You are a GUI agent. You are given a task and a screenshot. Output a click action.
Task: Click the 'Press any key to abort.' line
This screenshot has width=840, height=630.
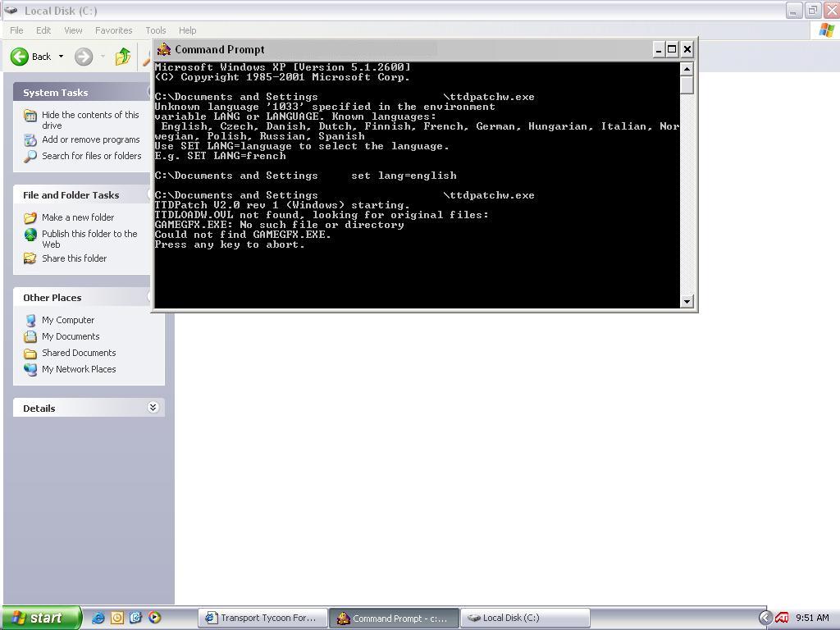[x=230, y=244]
